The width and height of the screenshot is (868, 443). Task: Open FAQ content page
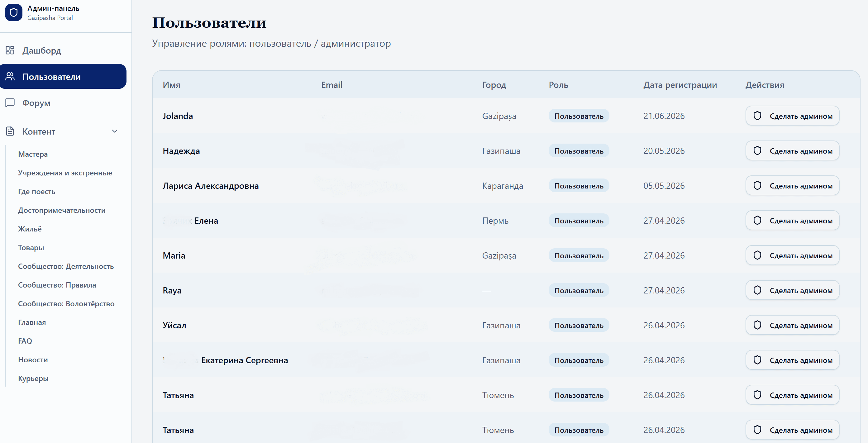tap(25, 341)
